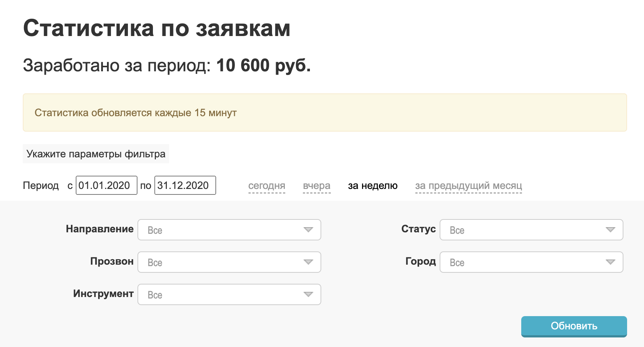644x347 pixels.
Task: Click 'Укажите параметры фильтра' filter header
Action: coord(96,154)
